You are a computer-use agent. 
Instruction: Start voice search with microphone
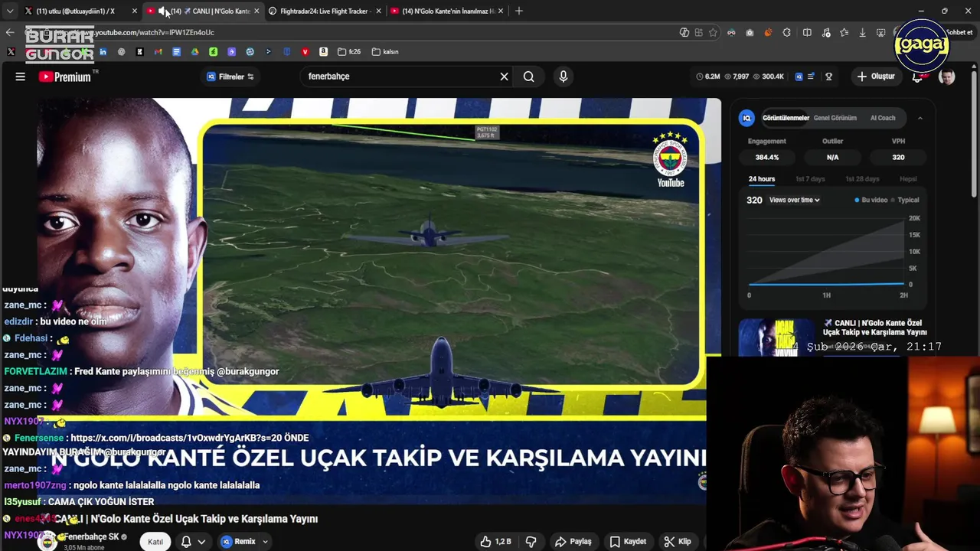pos(563,77)
